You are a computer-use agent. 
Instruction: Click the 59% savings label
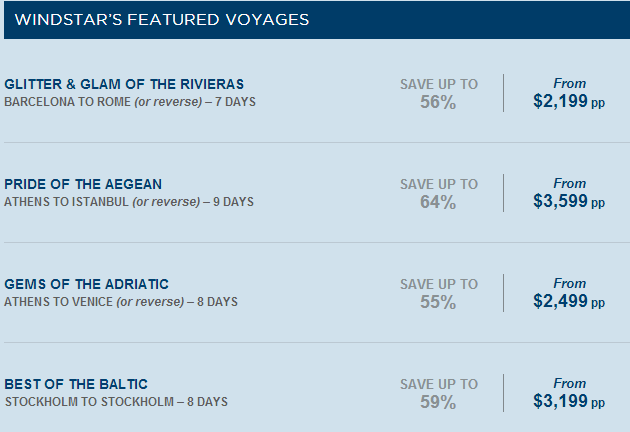pyautogui.click(x=438, y=402)
